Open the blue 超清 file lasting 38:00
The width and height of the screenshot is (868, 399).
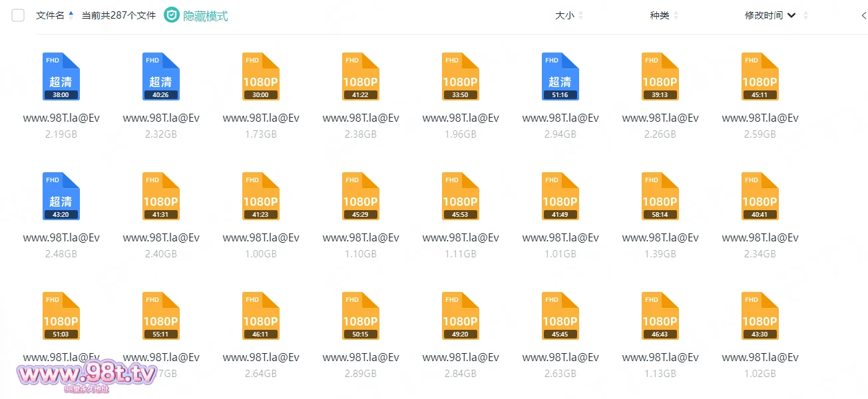coord(61,76)
